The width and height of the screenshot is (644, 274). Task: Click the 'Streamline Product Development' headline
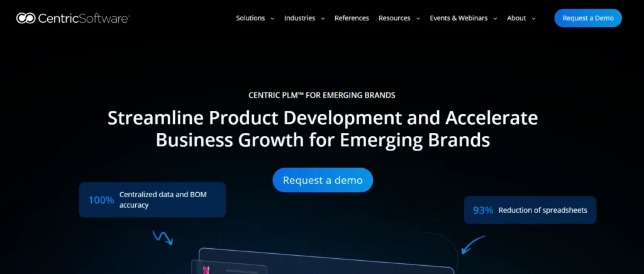tap(323, 128)
